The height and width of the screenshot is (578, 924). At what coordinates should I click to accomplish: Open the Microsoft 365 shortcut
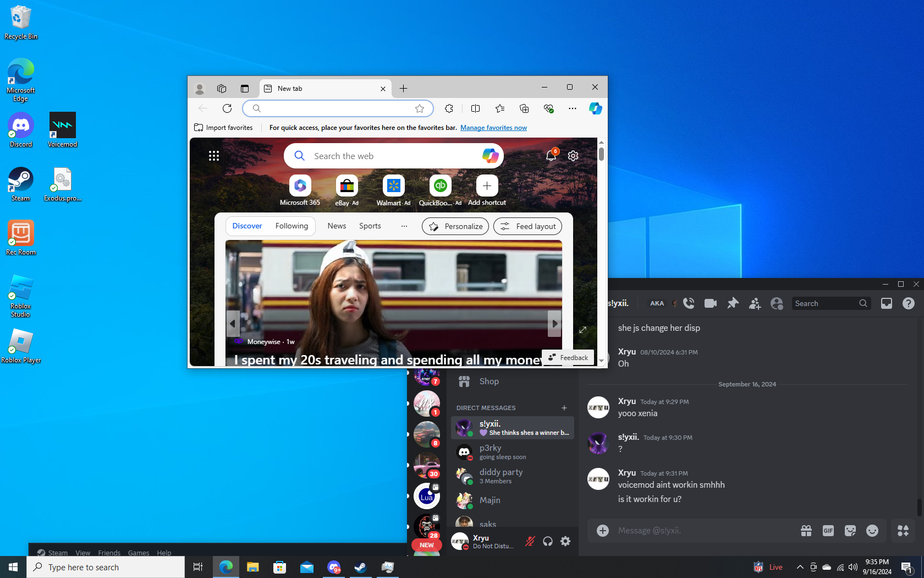point(300,190)
